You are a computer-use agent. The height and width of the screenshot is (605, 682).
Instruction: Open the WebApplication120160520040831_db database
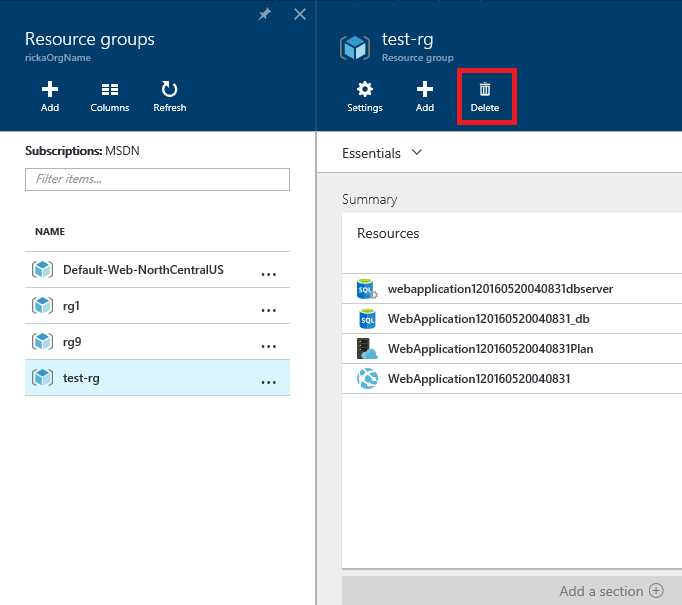tap(512, 319)
